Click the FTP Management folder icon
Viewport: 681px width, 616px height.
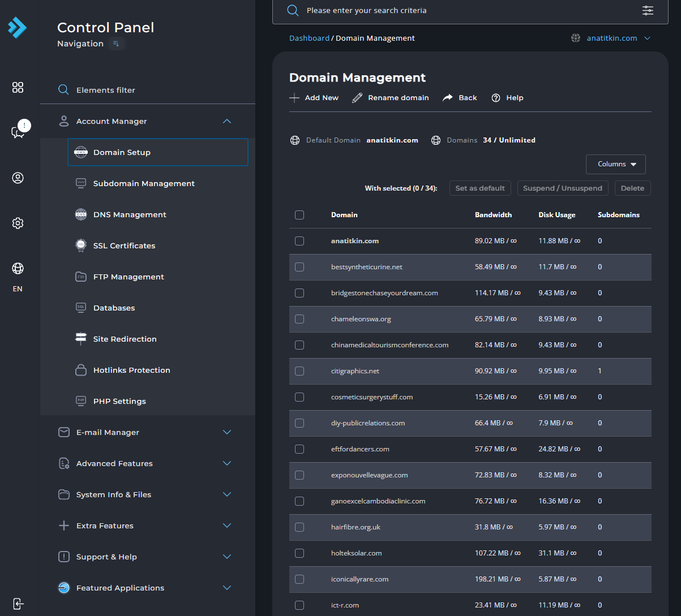(x=81, y=277)
